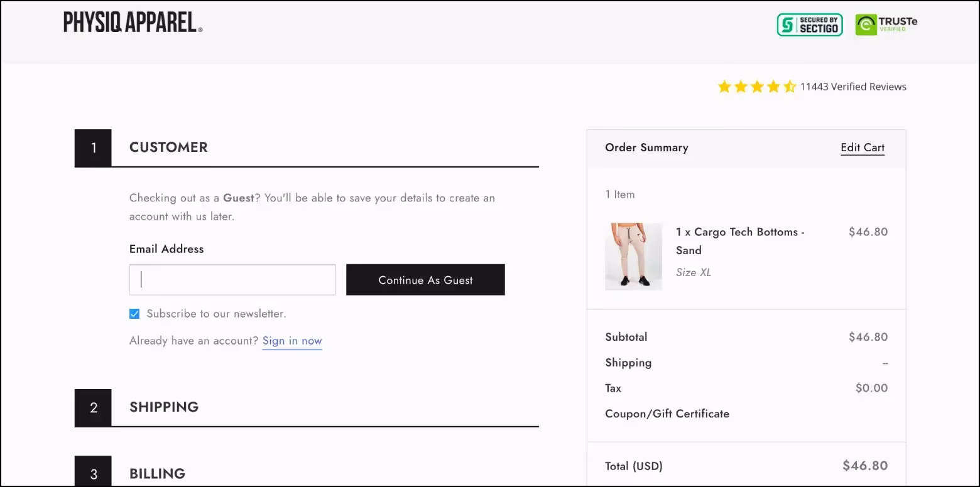The image size is (980, 487).
Task: Click the yellow star rating icons
Action: 756,87
